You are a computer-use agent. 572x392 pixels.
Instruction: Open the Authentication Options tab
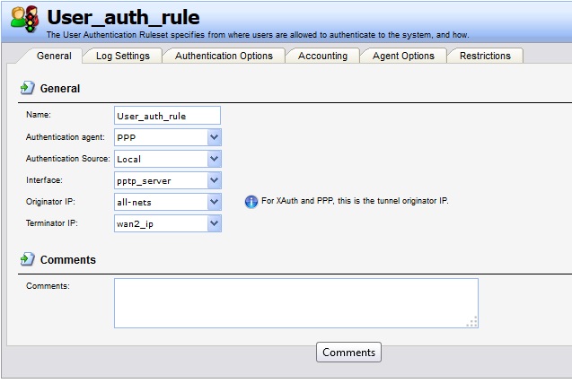[x=224, y=56]
